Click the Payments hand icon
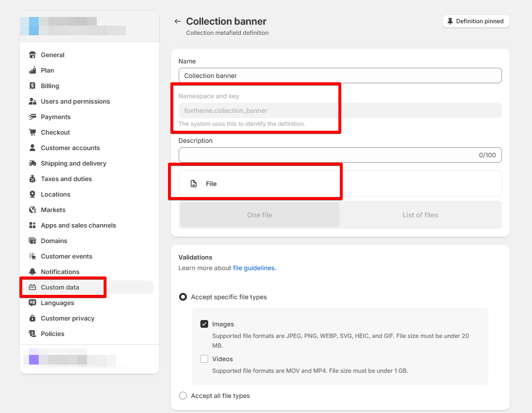Image resolution: width=532 pixels, height=413 pixels. click(x=32, y=117)
